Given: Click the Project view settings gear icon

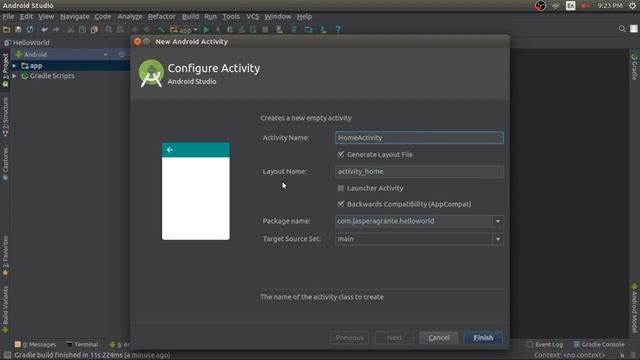Looking at the screenshot, I should (122, 54).
